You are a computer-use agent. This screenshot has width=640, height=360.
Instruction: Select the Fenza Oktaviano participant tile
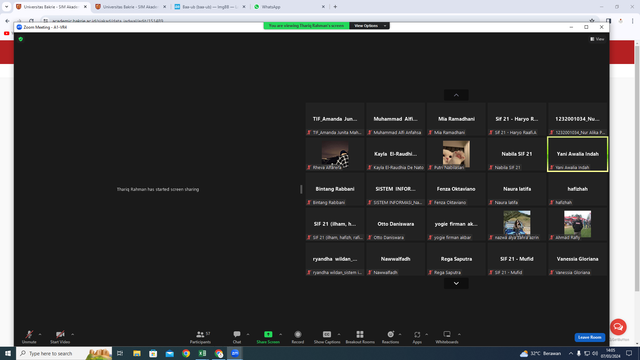[x=456, y=189]
